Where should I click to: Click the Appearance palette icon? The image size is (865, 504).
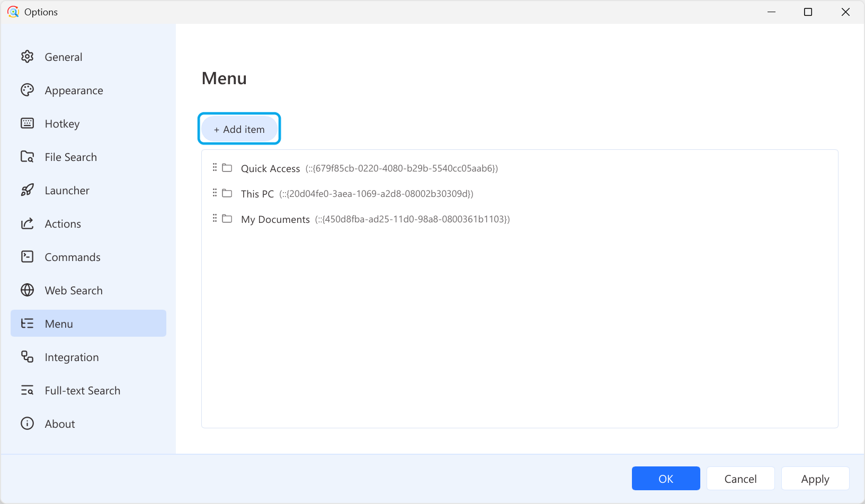point(27,90)
